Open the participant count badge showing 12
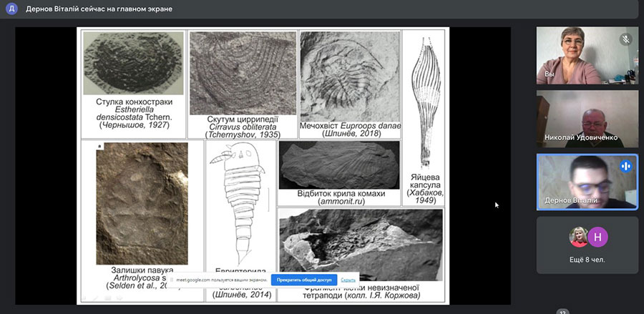 pos(562,311)
